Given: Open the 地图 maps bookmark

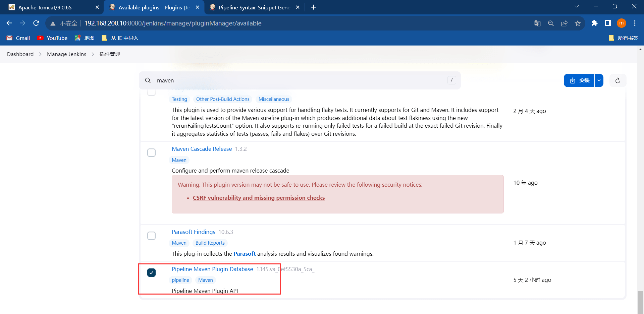Looking at the screenshot, I should point(85,38).
